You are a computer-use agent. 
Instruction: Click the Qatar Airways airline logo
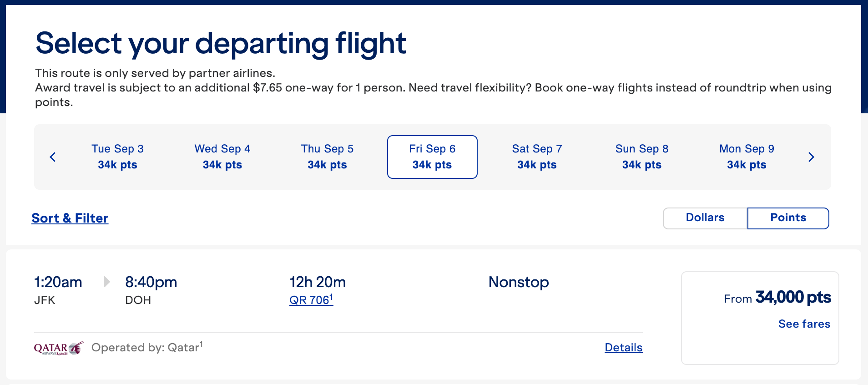coord(58,347)
